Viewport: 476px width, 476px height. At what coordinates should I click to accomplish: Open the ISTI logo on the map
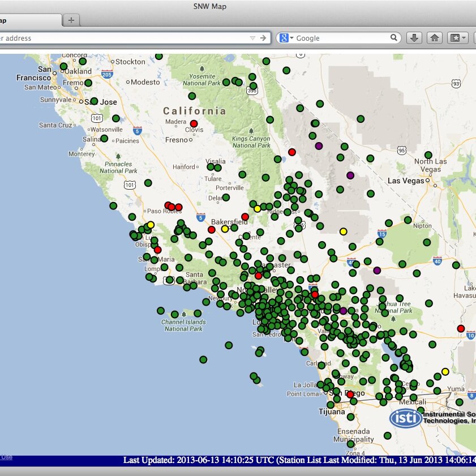(x=405, y=418)
